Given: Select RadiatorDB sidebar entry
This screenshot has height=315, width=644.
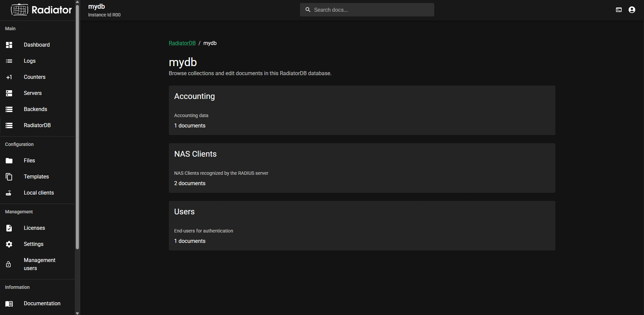Looking at the screenshot, I should pos(37,125).
